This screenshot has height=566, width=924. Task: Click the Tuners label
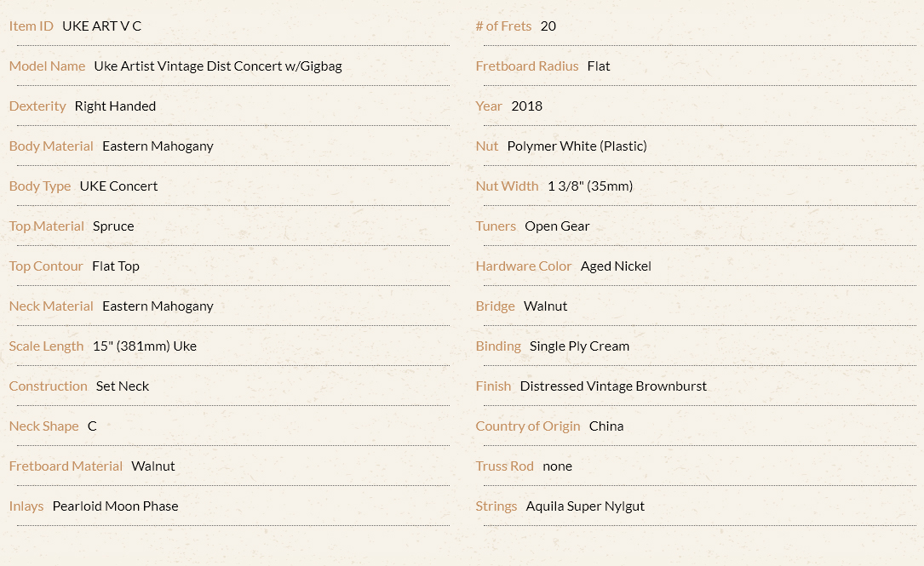[x=496, y=226]
